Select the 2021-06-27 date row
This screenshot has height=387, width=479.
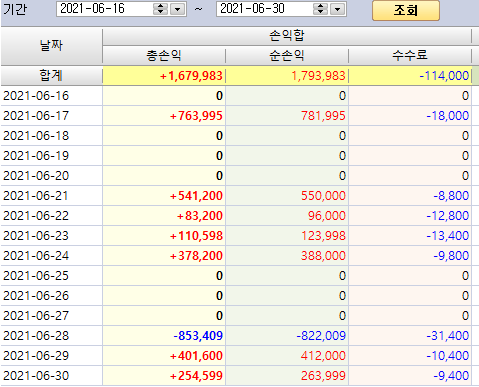pos(51,316)
